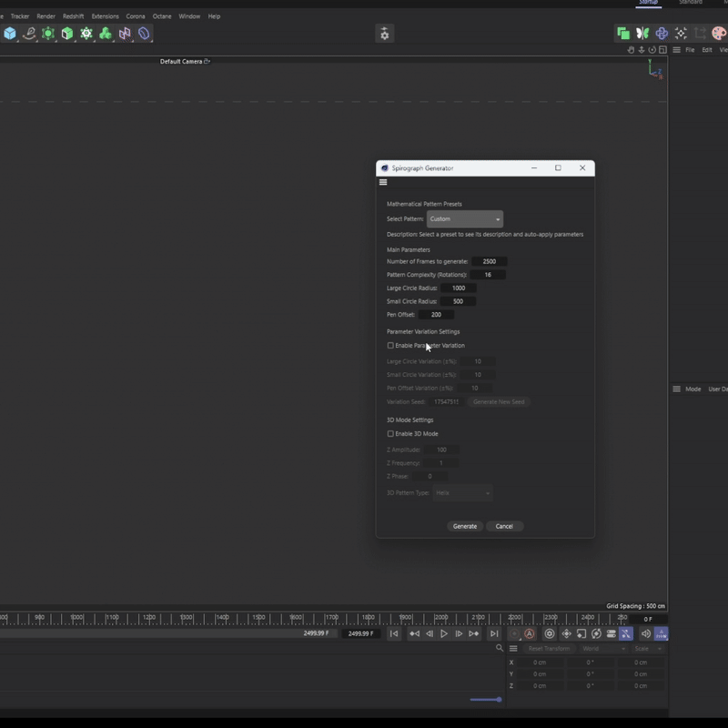Open the Field objects icon

pos(125,34)
